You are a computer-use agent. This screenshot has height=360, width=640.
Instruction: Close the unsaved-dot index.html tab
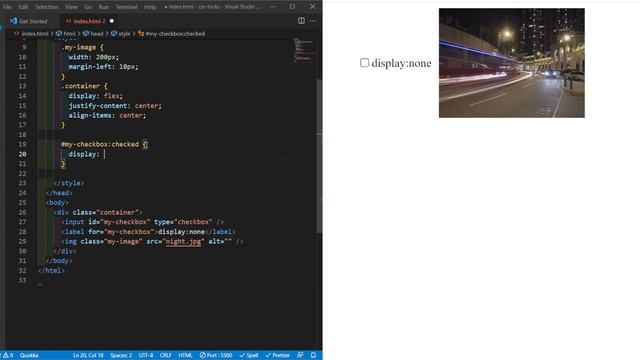click(111, 21)
